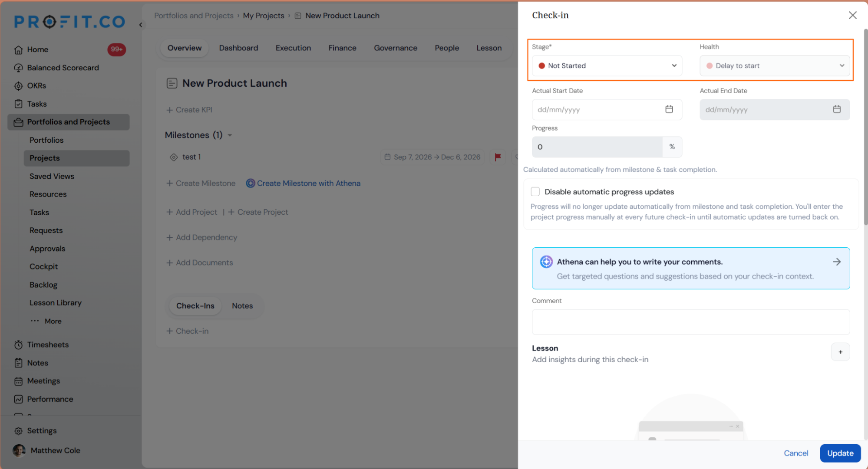Screen dimensions: 868x469
Task: Open the Lesson tab
Action: (489, 48)
